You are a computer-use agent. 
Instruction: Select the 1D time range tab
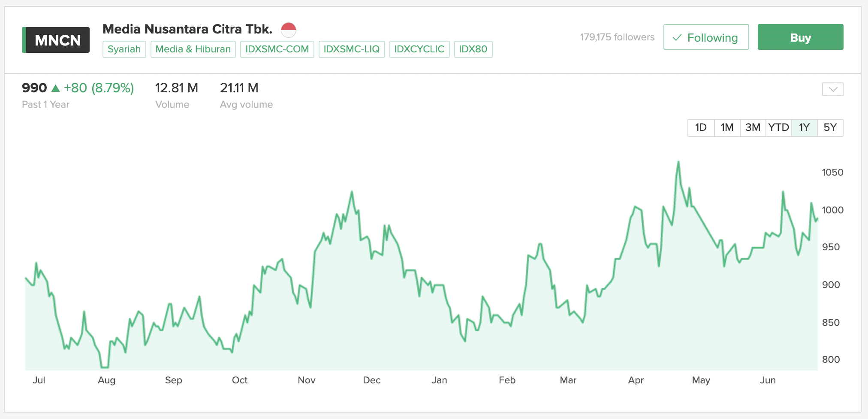click(701, 128)
